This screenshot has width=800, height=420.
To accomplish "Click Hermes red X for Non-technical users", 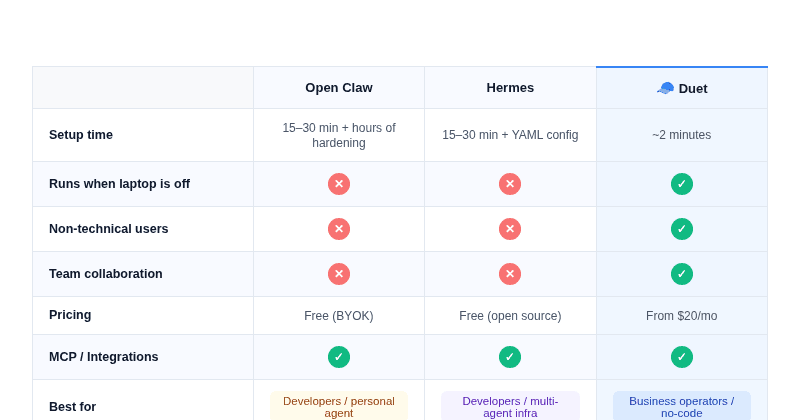I will [510, 229].
